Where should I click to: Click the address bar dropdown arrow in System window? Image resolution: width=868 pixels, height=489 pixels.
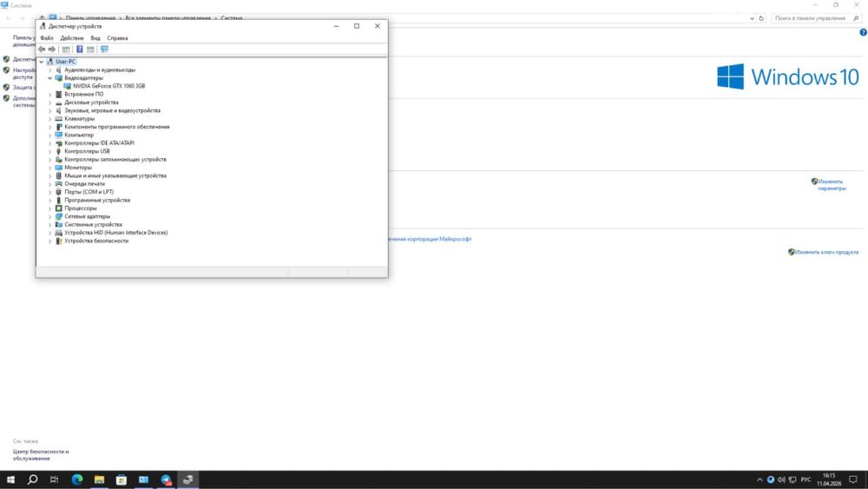(x=752, y=18)
